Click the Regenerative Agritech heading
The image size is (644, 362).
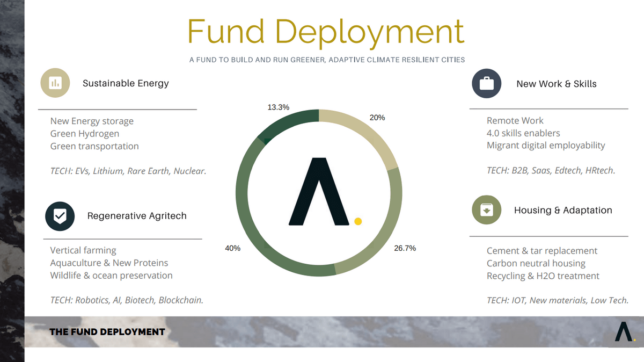coord(137,216)
